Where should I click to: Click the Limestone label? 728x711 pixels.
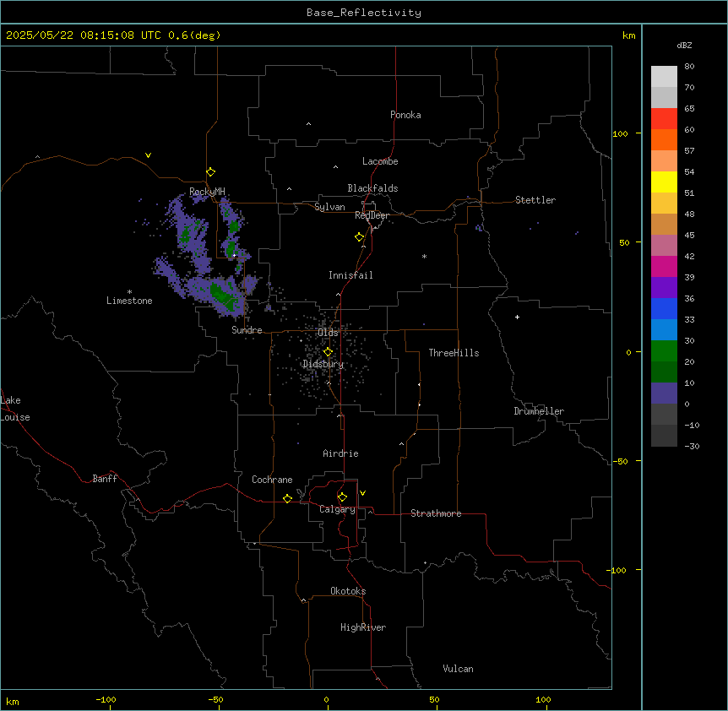pos(129,301)
